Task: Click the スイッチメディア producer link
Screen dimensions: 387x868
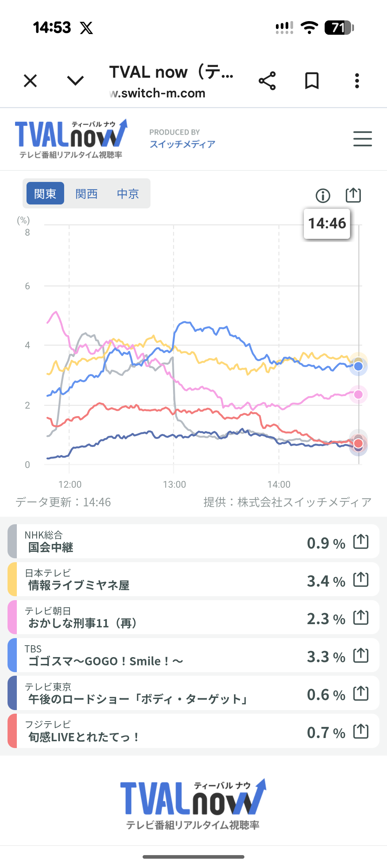Action: [182, 144]
